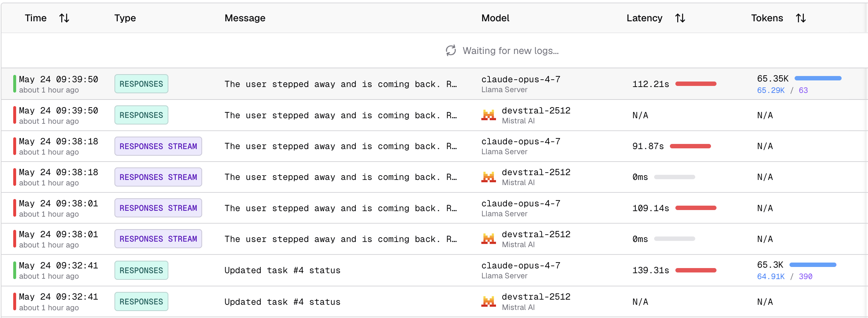Click devstral-2512 model name at 09:32:41
868x318 pixels.
point(536,297)
